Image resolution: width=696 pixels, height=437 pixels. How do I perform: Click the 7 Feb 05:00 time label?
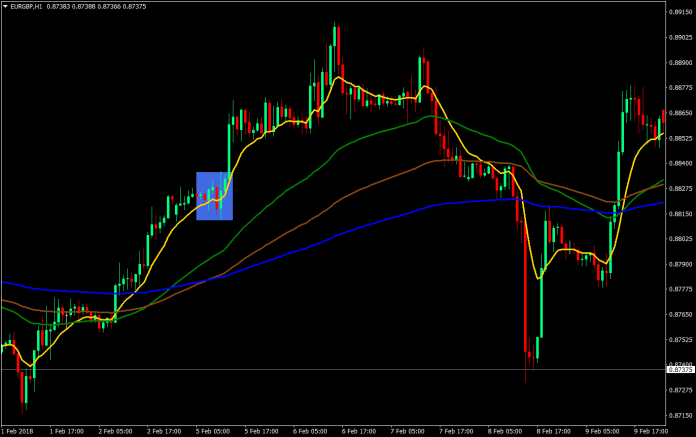[x=407, y=431]
